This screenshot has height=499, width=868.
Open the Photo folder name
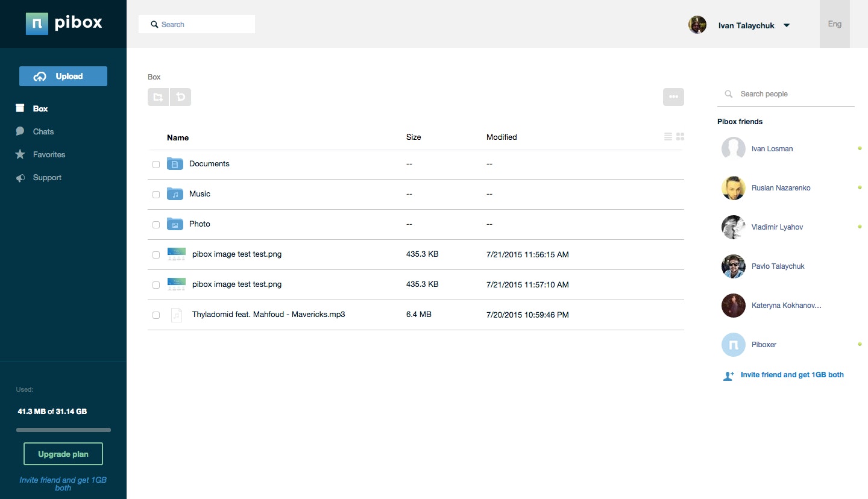[200, 224]
